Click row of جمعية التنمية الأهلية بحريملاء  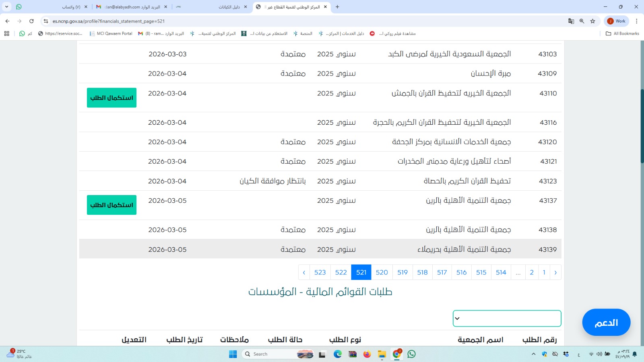[320, 249]
